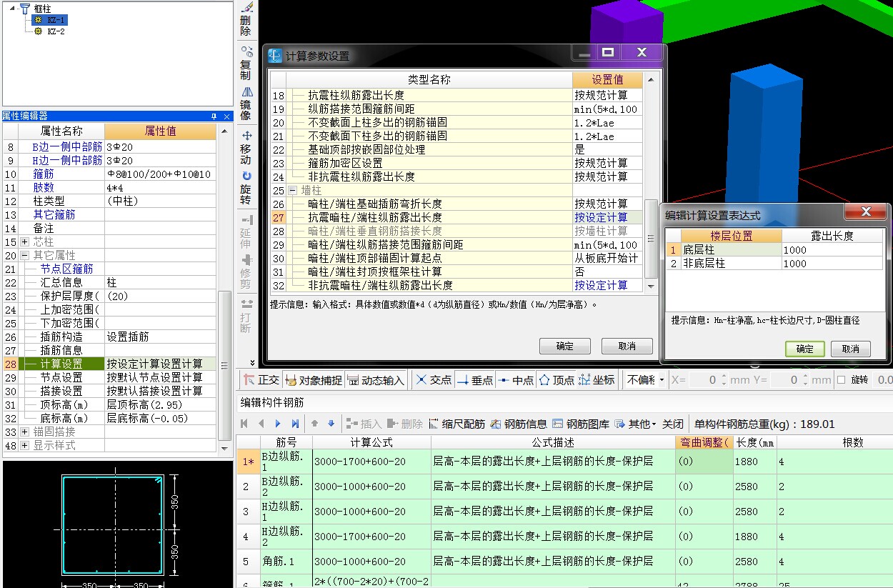Move rebar row down arrow
Image resolution: width=893 pixels, height=588 pixels.
pyautogui.click(x=331, y=424)
